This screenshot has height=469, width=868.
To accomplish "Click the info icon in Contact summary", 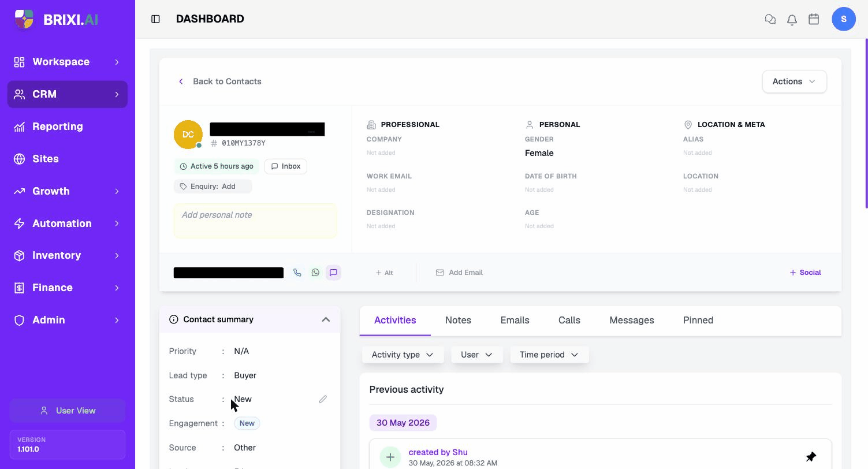I will click(x=173, y=319).
